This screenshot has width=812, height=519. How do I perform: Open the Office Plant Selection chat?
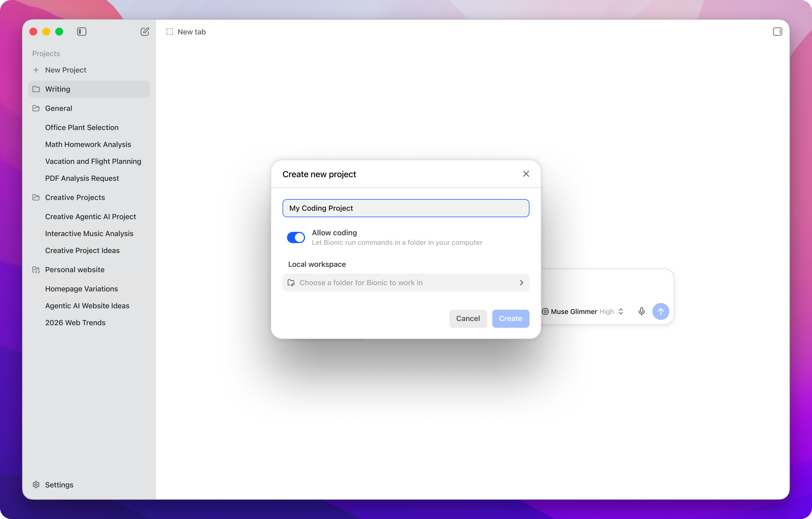tap(82, 127)
